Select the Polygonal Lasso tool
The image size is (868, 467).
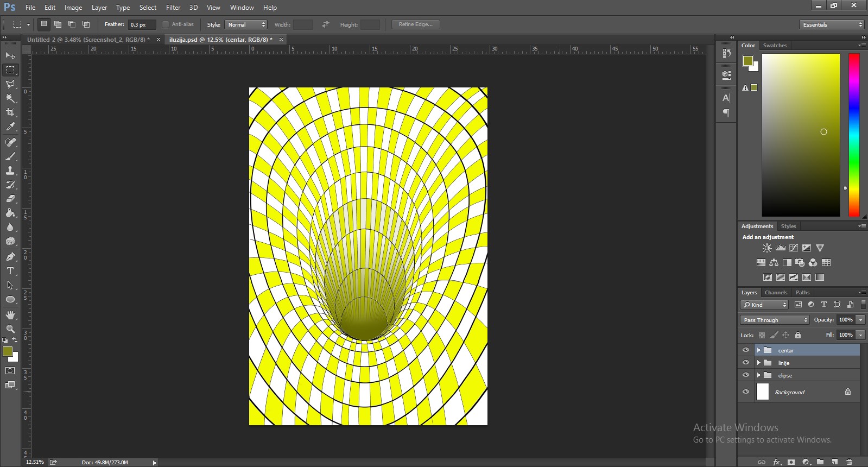[10, 84]
